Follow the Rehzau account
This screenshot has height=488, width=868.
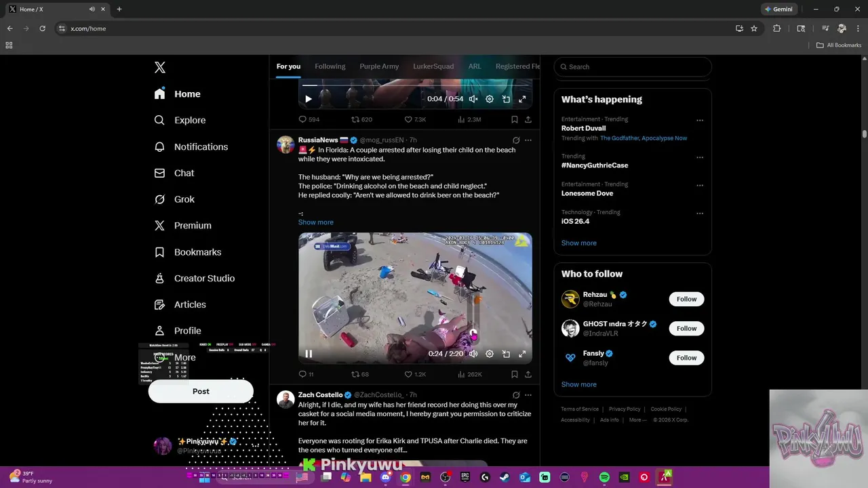686,299
